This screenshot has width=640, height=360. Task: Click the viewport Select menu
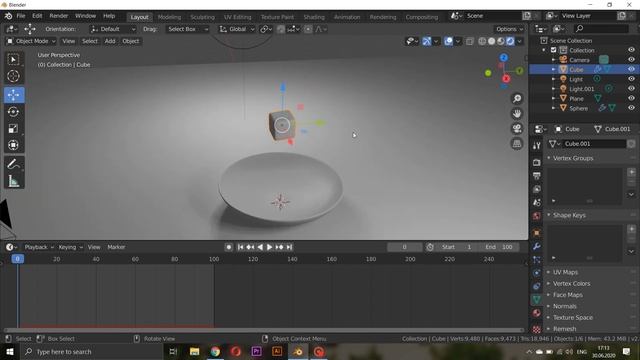pos(90,41)
